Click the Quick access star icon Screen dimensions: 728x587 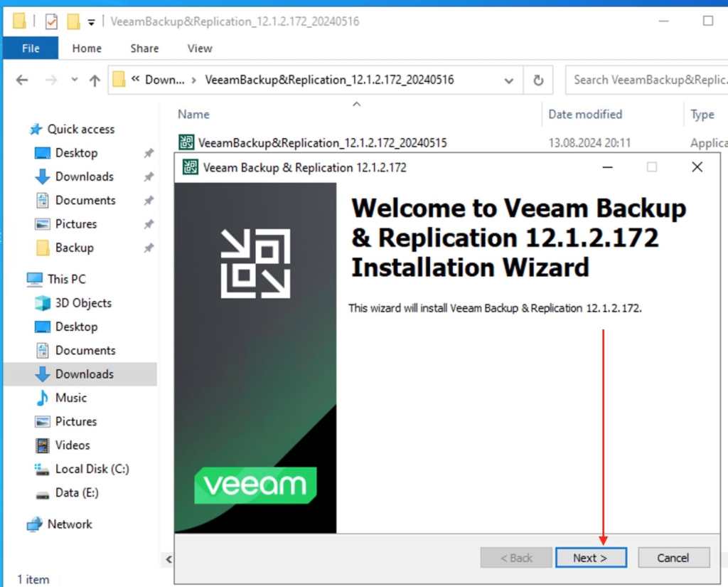(36, 129)
